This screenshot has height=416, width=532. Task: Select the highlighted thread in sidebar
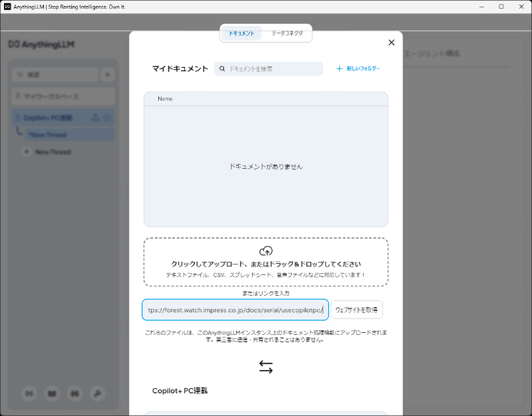(70, 135)
